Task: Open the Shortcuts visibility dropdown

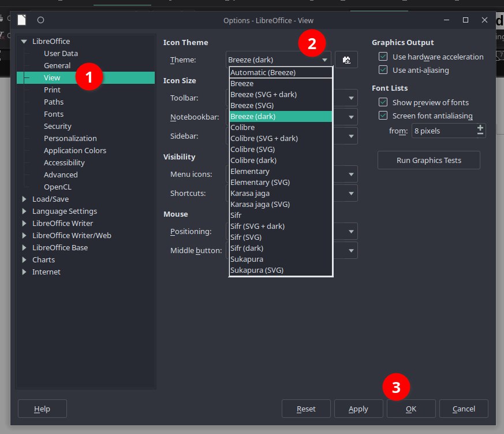Action: point(351,194)
